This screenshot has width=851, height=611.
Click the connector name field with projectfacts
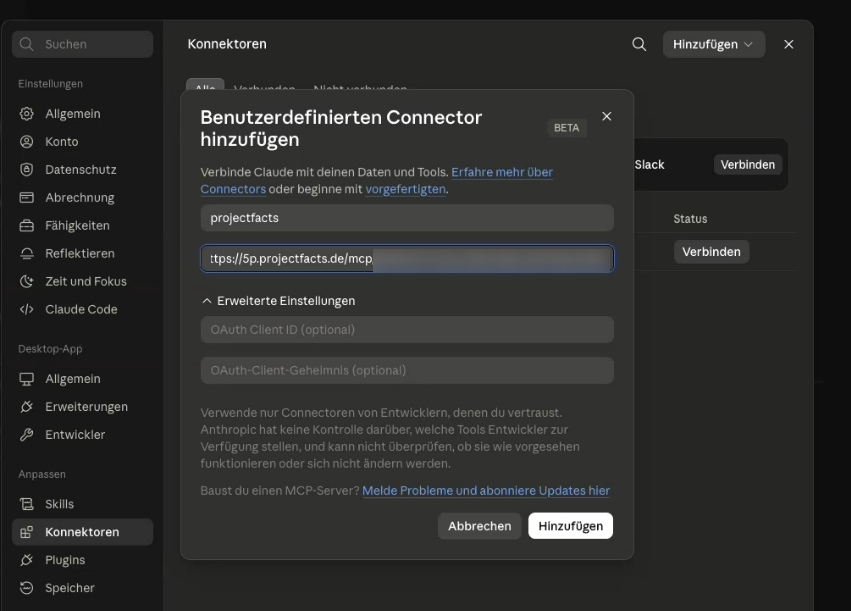[407, 218]
